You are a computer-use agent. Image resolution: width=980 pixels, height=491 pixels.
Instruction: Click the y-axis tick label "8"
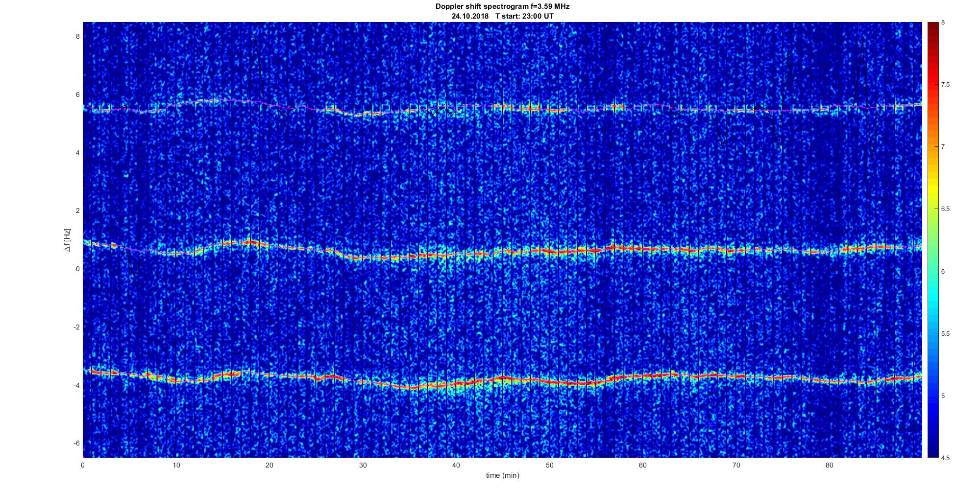pyautogui.click(x=77, y=37)
